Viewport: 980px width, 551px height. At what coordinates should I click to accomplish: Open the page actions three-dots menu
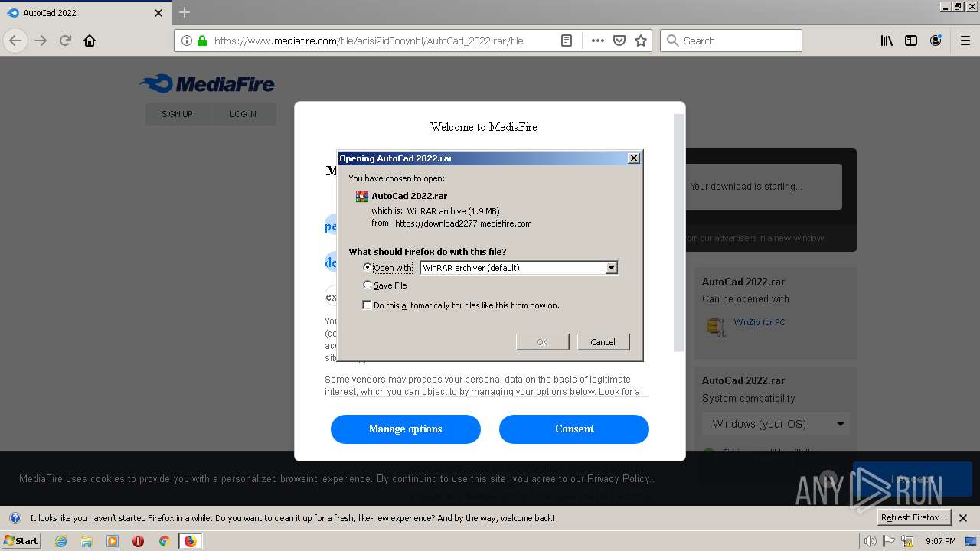(598, 41)
